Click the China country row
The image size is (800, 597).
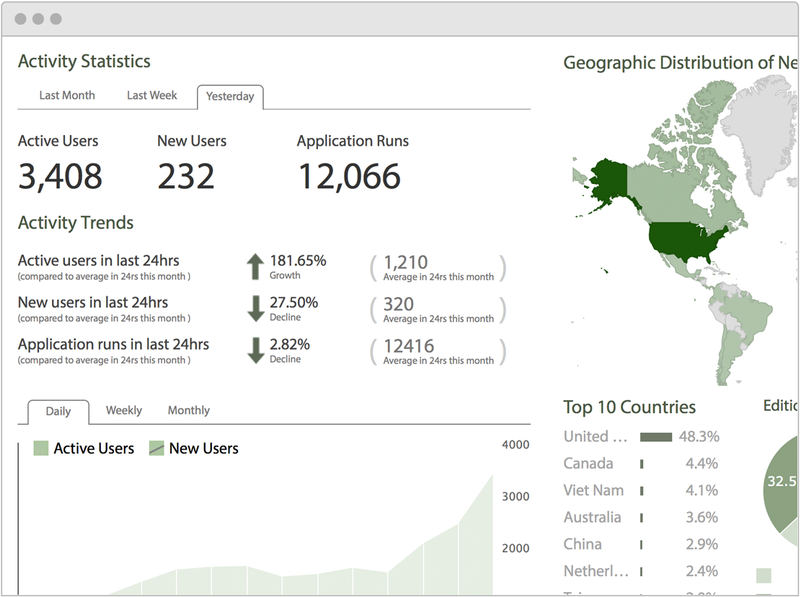click(641, 544)
